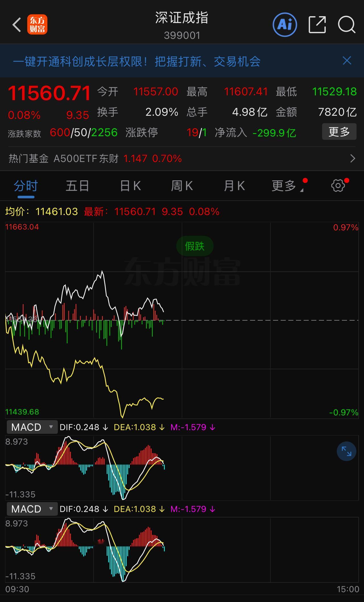Tap the 换手 value 2.09%

coord(162,112)
